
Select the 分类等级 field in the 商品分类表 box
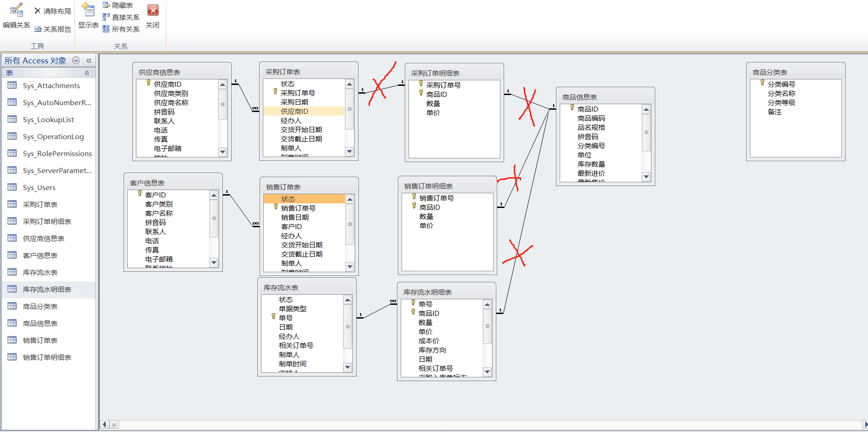(x=782, y=102)
